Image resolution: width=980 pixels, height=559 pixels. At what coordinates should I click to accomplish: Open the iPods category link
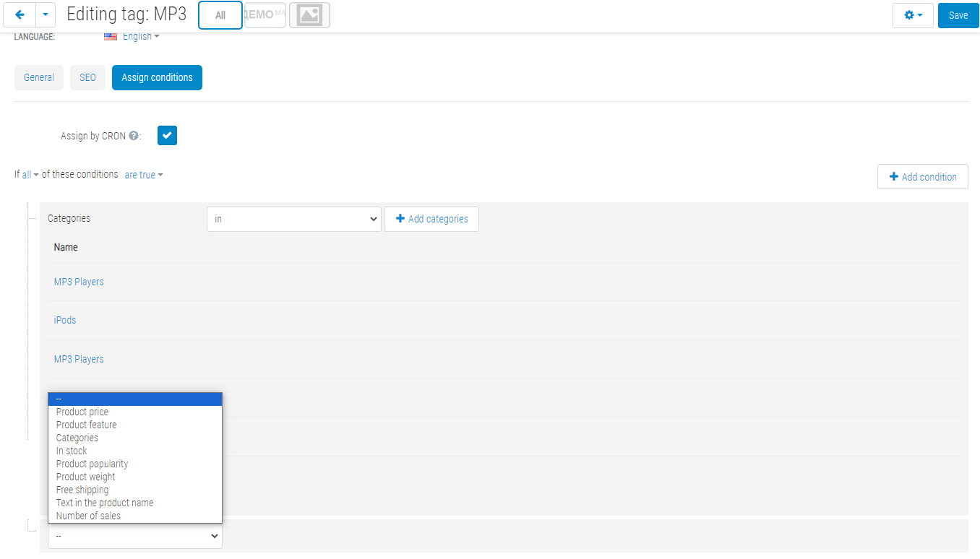pyautogui.click(x=65, y=320)
